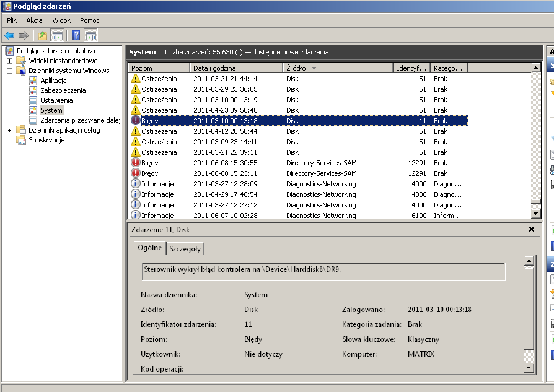The image size is (554, 392).
Task: Select Diagnostics-Networking event 2011-03-27 12:27:12
Action: 299,205
